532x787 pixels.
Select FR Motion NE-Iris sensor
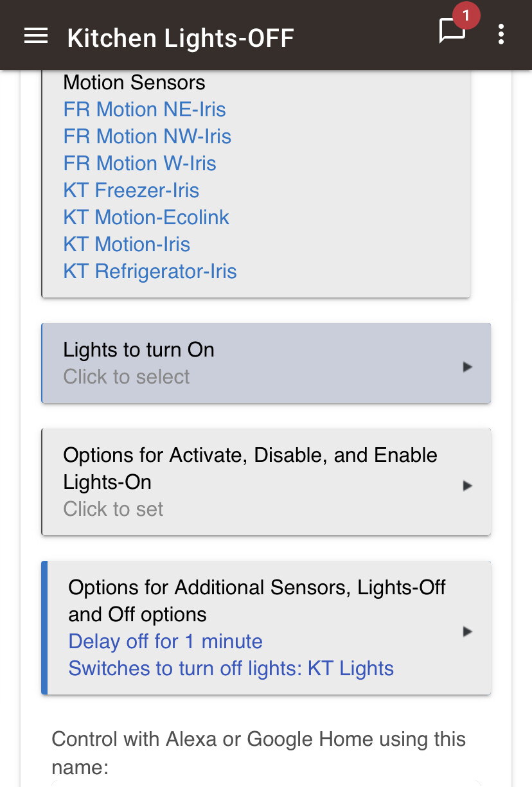[145, 109]
